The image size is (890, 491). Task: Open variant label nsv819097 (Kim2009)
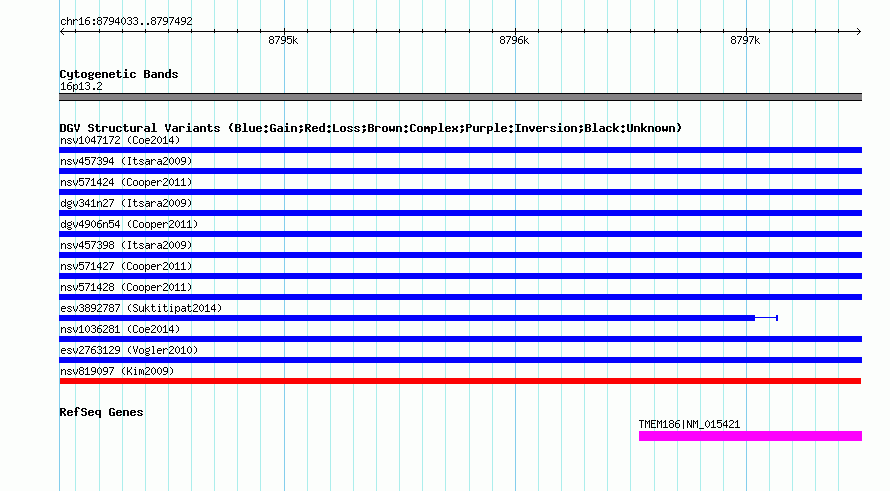coord(117,371)
